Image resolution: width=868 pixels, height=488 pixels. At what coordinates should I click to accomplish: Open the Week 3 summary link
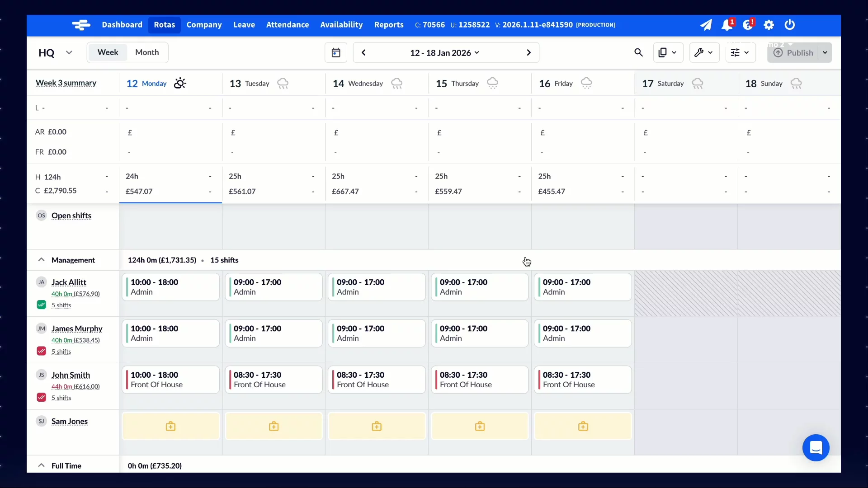coord(66,83)
